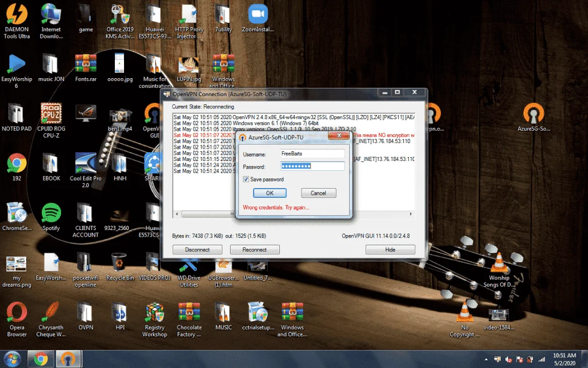The width and height of the screenshot is (588, 368).
Task: Open DAEMON Tools Ultra desktop icon
Action: tap(16, 21)
